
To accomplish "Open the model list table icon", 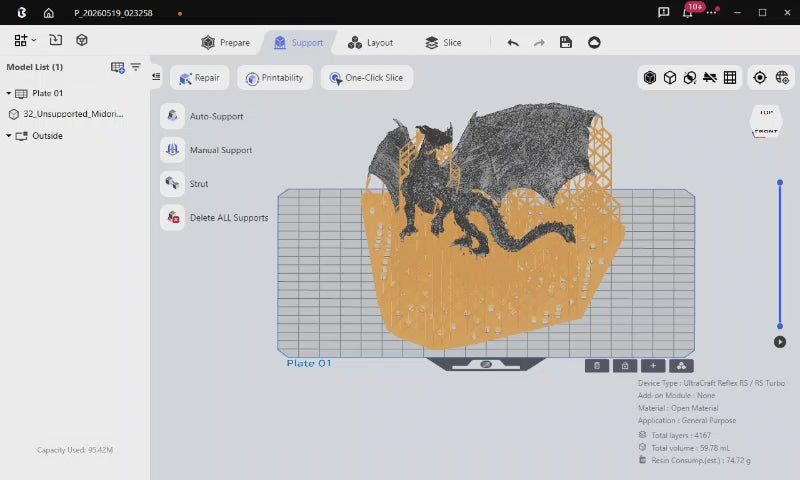I will [x=118, y=67].
